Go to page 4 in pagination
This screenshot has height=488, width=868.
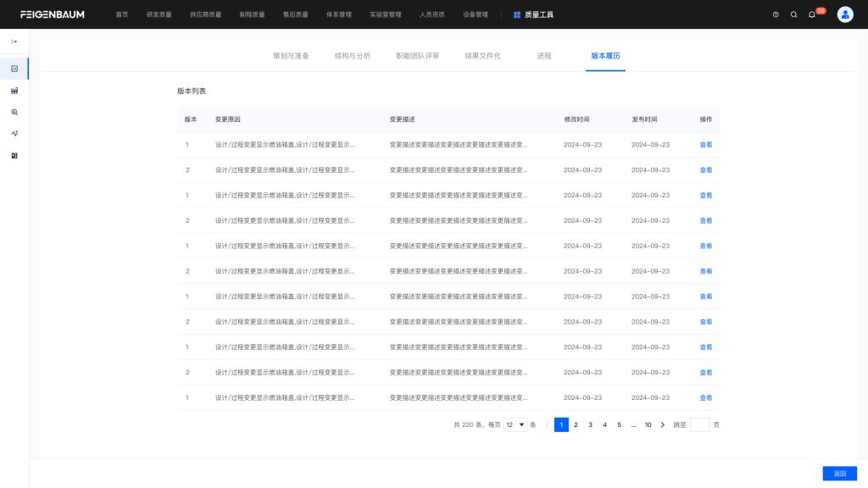604,425
